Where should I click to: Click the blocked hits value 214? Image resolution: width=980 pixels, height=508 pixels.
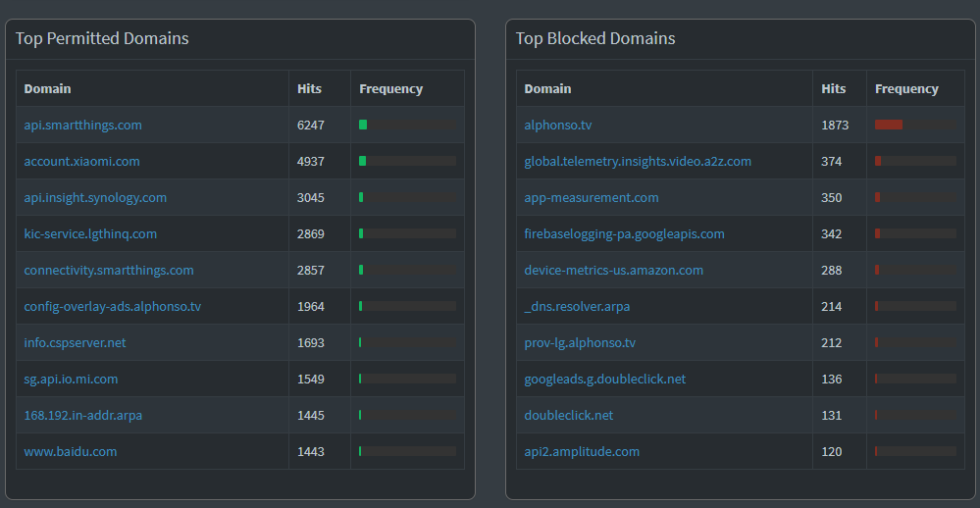(x=831, y=306)
